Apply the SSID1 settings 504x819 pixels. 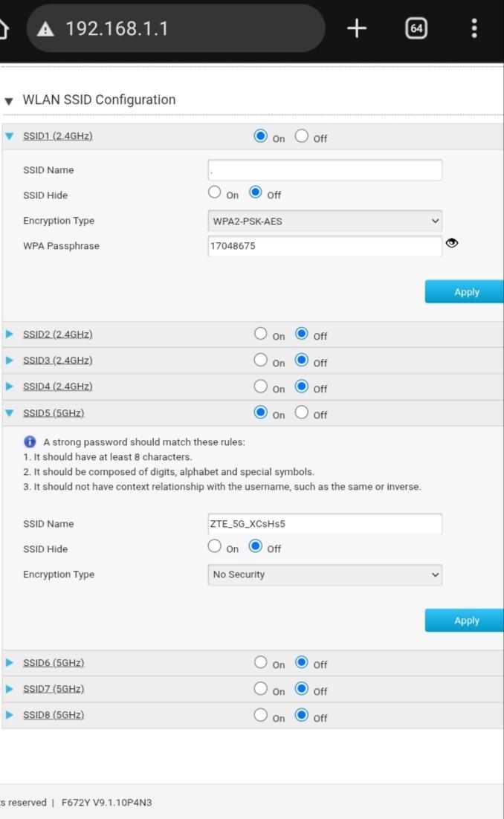pyautogui.click(x=465, y=292)
